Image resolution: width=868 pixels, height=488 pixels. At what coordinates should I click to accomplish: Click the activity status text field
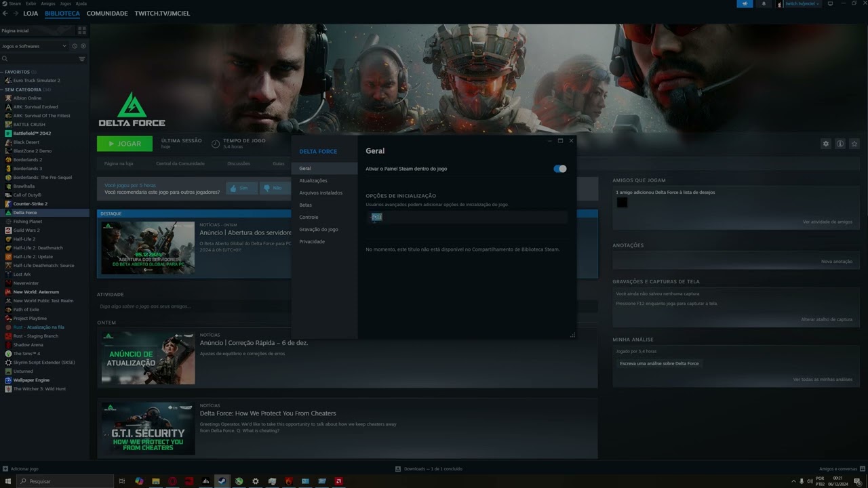pyautogui.click(x=347, y=306)
